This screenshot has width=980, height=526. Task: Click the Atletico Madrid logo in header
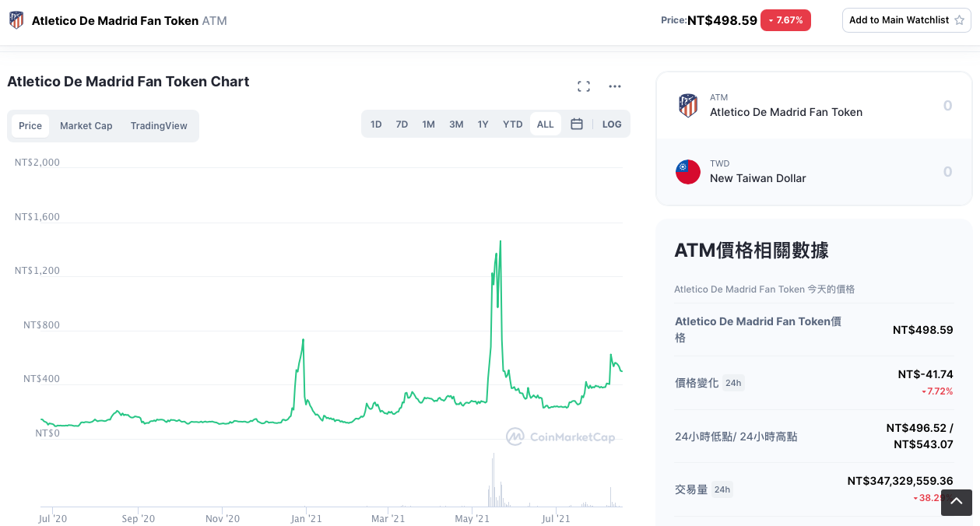(16, 20)
